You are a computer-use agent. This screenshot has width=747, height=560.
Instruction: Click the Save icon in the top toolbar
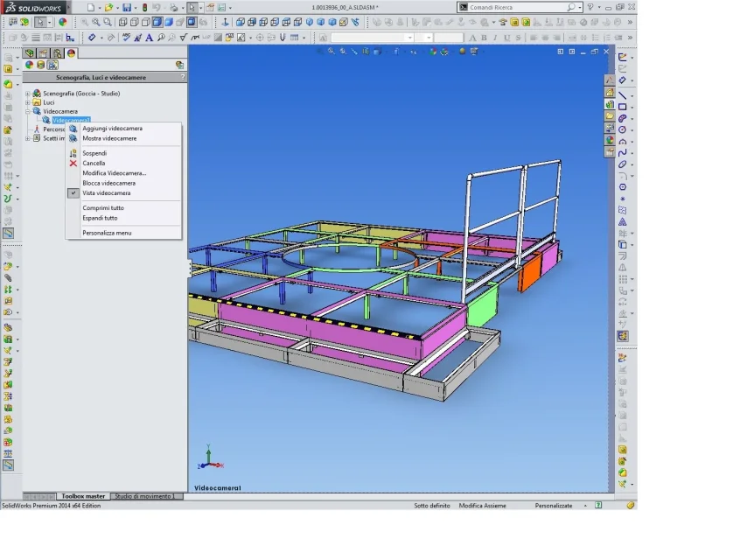[x=127, y=8]
